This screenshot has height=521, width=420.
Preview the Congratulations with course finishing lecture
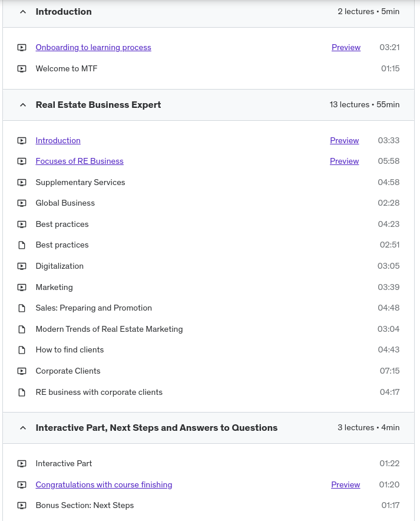point(345,484)
